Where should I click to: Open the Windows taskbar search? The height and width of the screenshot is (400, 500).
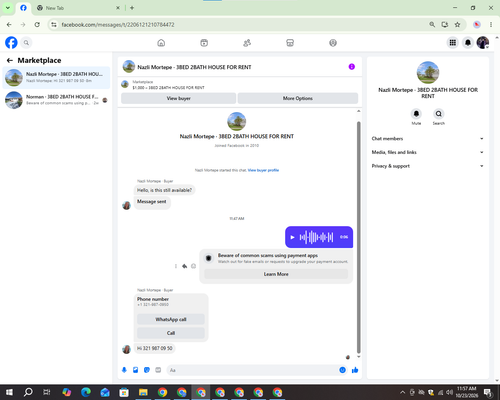click(28, 392)
